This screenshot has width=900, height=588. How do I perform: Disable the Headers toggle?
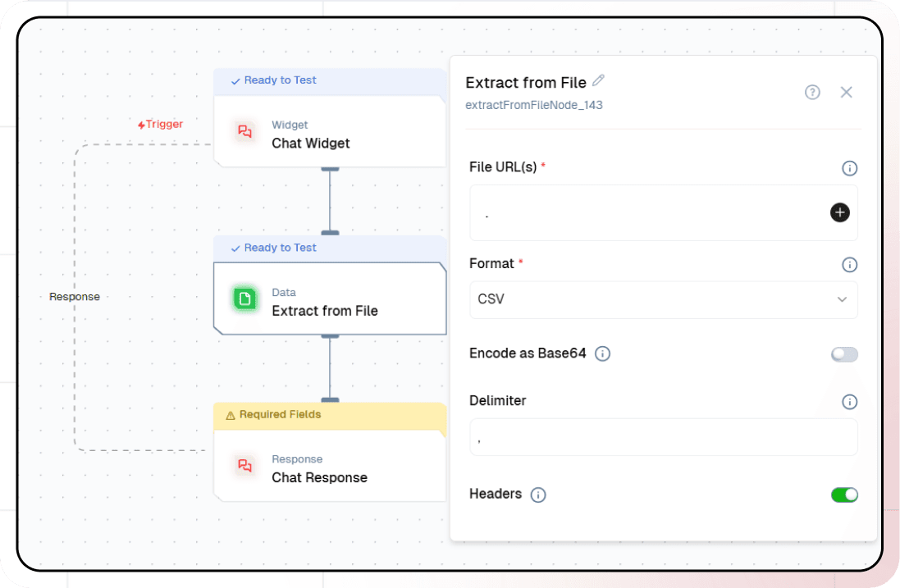click(843, 495)
